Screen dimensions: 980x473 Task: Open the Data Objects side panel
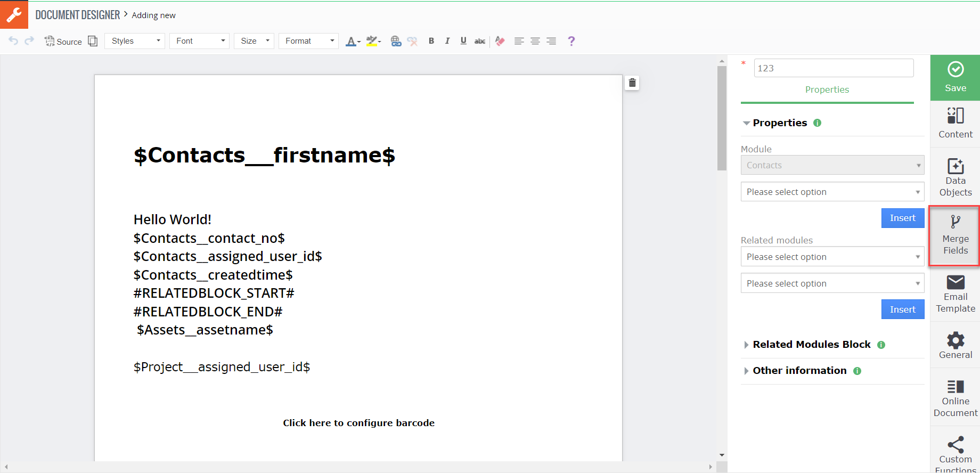(956, 177)
